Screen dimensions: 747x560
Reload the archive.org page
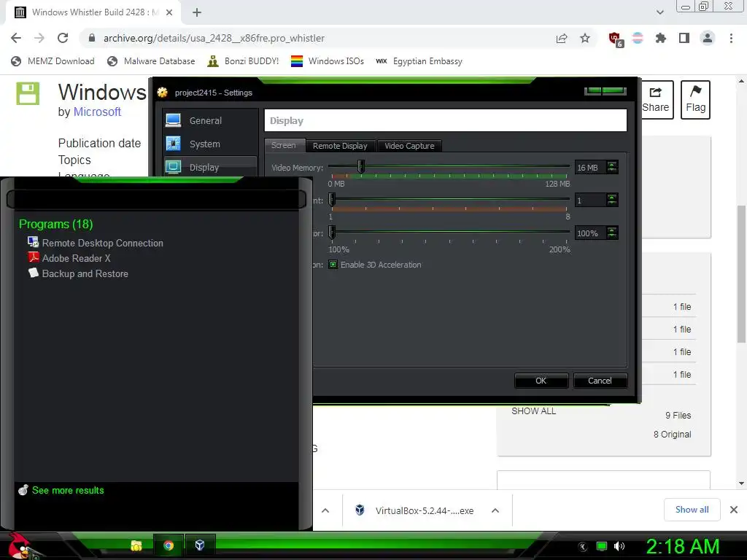(63, 38)
